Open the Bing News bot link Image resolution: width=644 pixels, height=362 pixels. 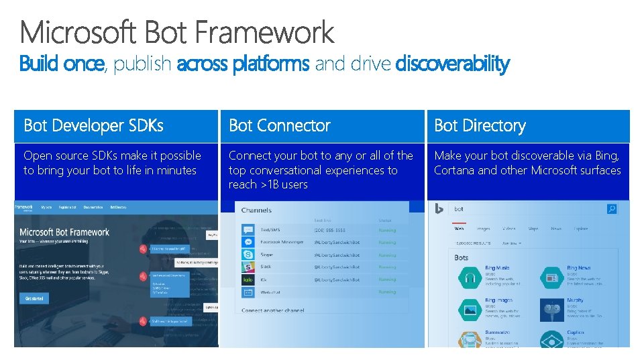[x=579, y=267]
